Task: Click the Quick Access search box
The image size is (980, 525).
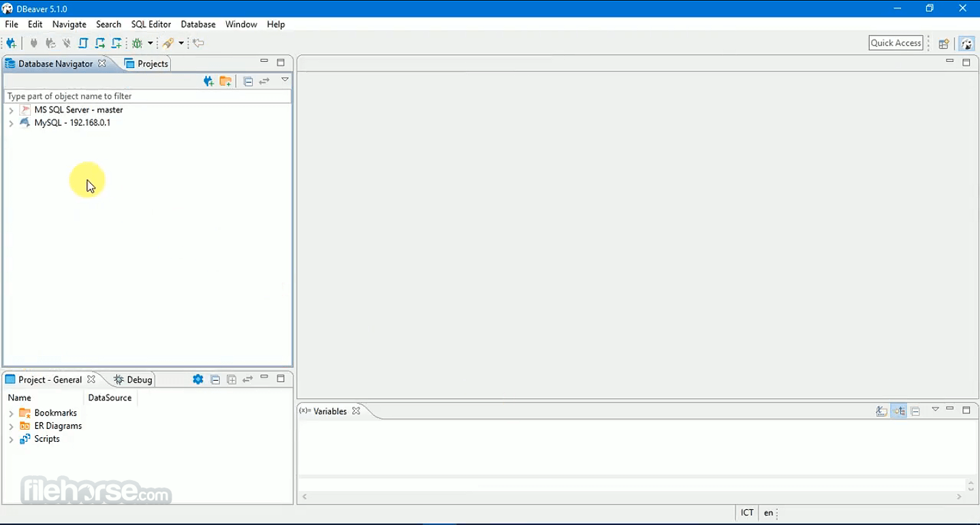Action: pos(896,43)
